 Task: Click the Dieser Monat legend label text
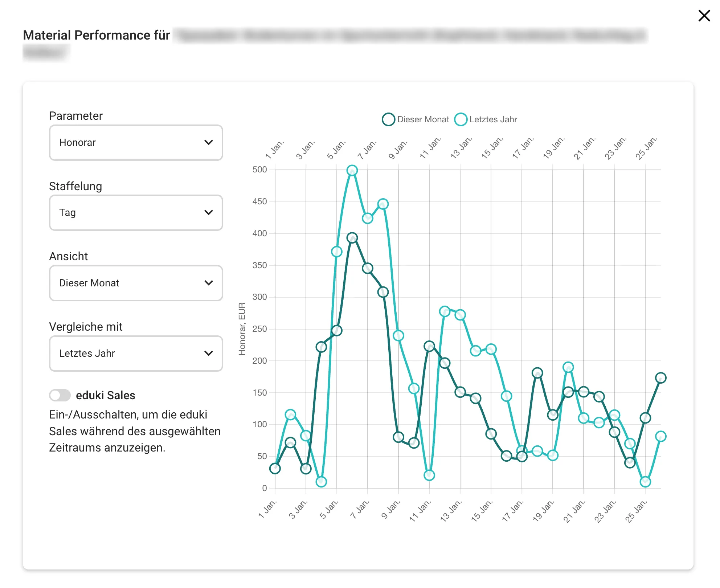423,119
